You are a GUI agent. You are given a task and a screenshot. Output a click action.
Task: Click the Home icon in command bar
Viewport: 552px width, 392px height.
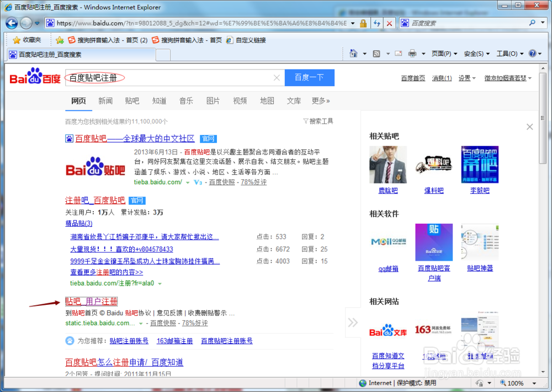353,53
